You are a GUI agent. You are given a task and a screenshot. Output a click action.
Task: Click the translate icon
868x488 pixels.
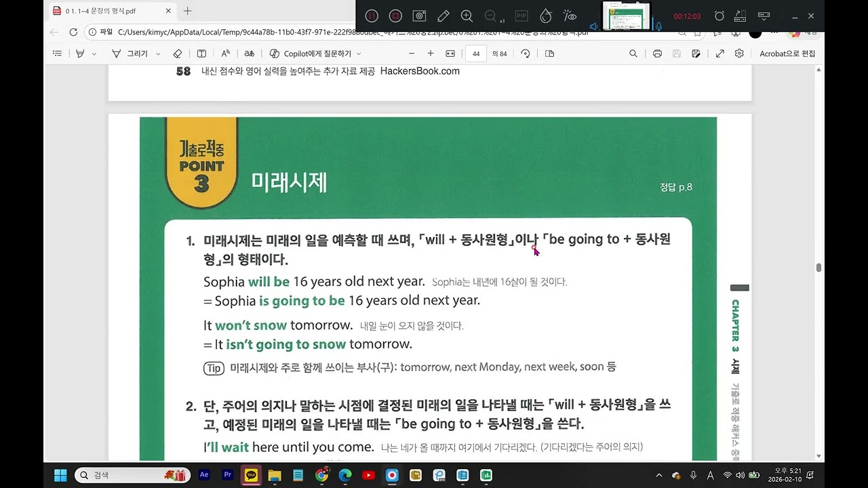tap(250, 54)
